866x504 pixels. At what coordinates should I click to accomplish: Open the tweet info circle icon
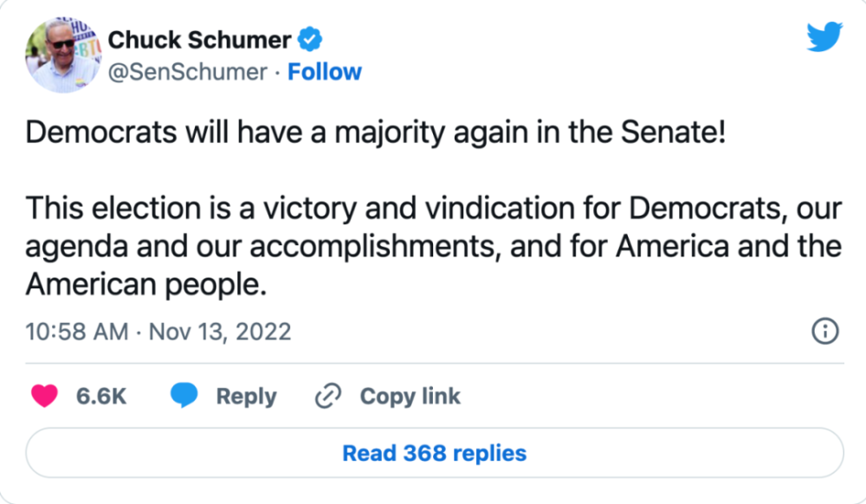[x=824, y=331]
